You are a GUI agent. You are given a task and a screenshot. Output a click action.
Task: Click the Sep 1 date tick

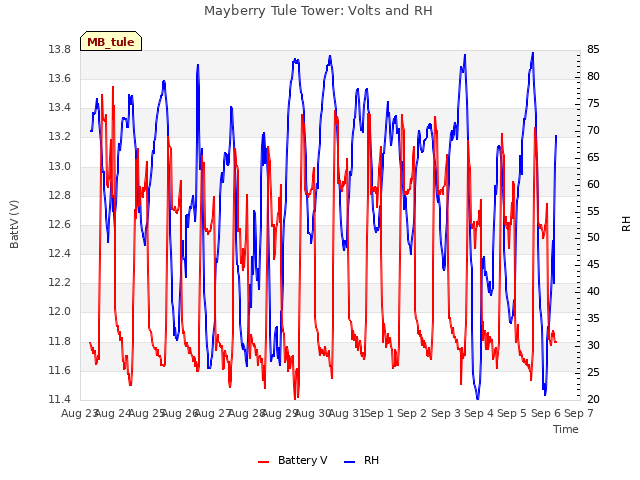(x=379, y=413)
